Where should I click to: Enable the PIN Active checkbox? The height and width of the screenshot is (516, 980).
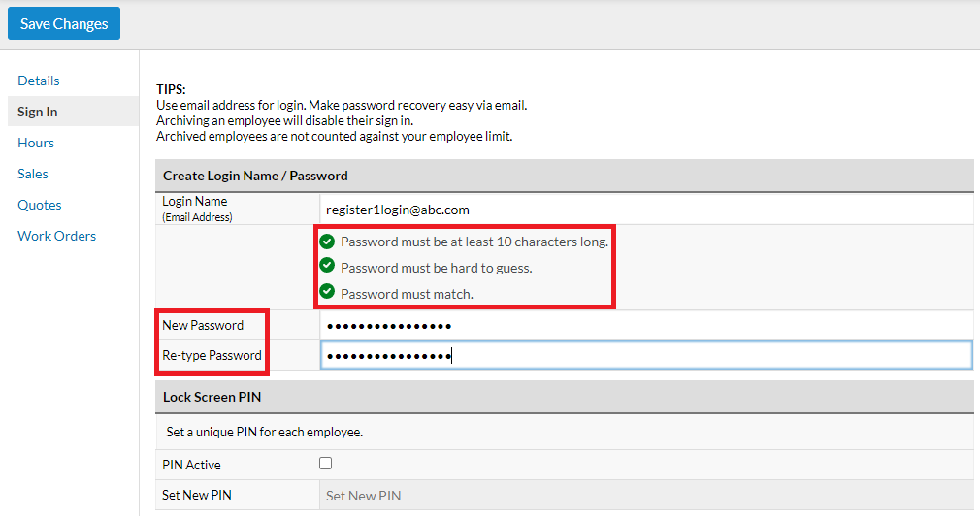point(326,464)
